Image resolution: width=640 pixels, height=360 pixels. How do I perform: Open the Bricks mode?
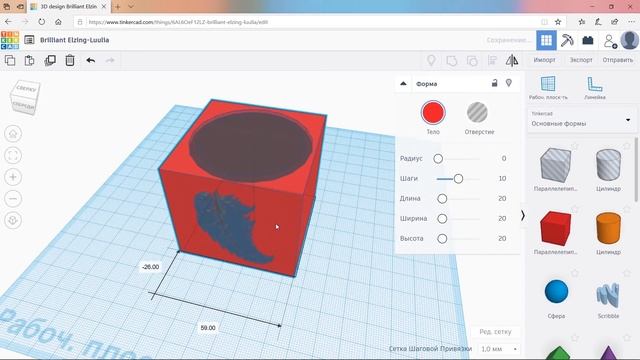pyautogui.click(x=588, y=40)
